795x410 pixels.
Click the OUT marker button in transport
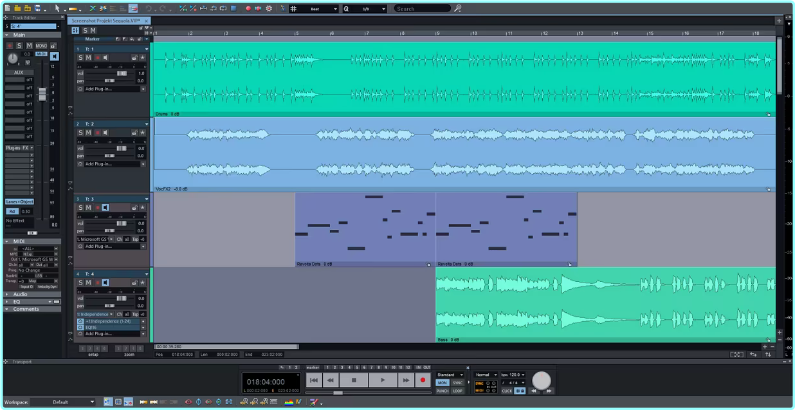[427, 367]
